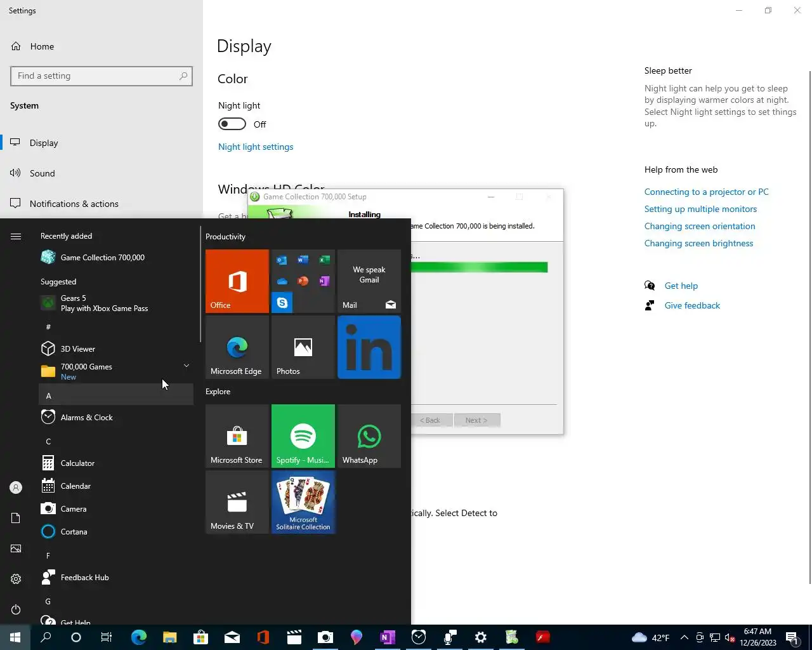The image size is (812, 650).
Task: Open Microsoft Solitaire Collection tile
Action: [x=303, y=502]
